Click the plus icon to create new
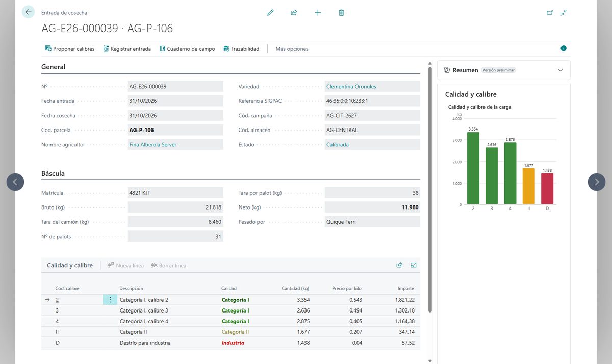The width and height of the screenshot is (612, 364). pos(318,13)
